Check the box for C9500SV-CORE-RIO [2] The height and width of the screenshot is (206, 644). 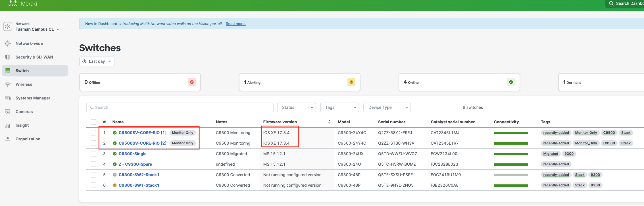click(x=93, y=143)
